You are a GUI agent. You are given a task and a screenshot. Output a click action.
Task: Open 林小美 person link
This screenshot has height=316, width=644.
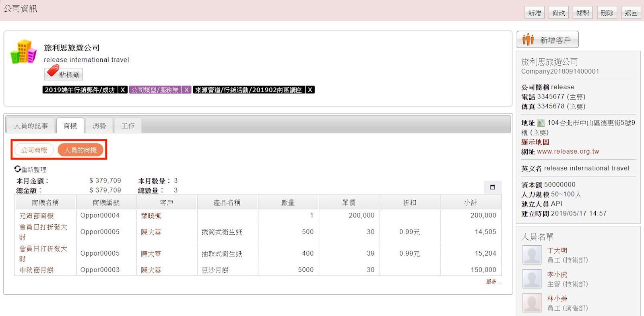tap(557, 299)
